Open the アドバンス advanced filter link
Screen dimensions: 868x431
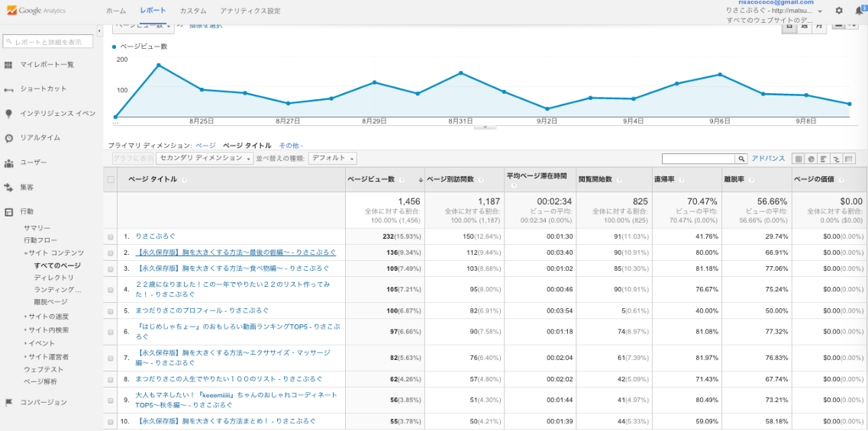coord(768,159)
